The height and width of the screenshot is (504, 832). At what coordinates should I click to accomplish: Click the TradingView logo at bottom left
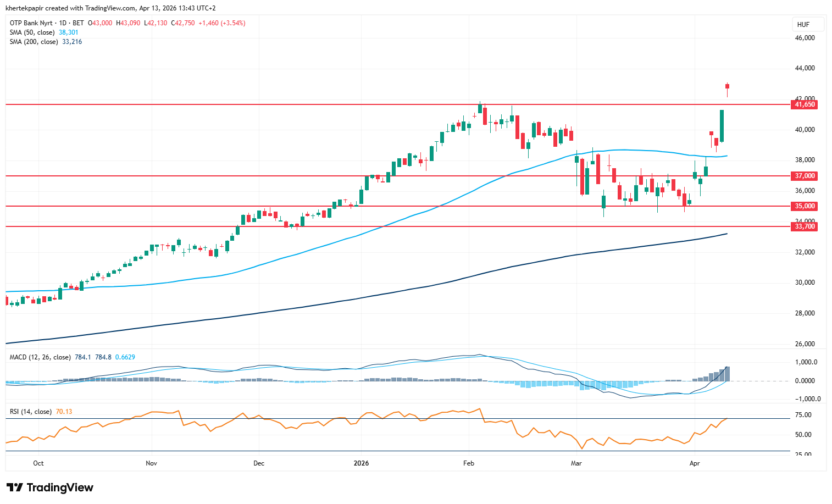50,488
